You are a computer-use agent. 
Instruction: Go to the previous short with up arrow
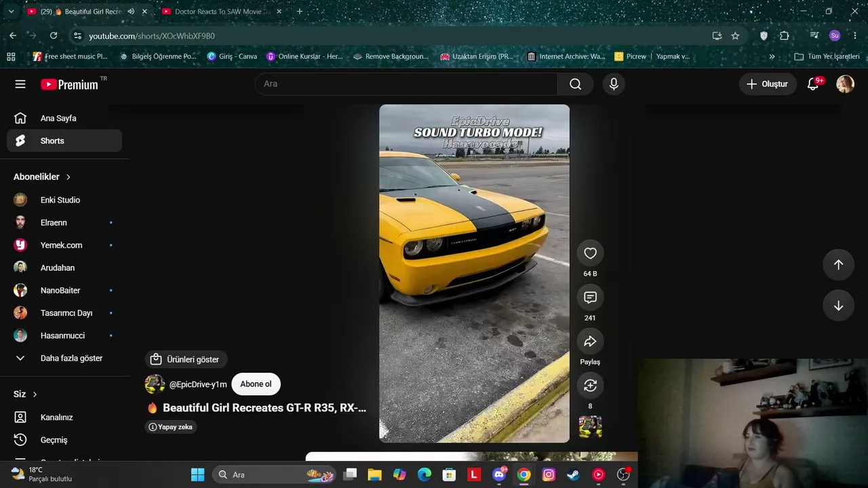click(x=838, y=265)
